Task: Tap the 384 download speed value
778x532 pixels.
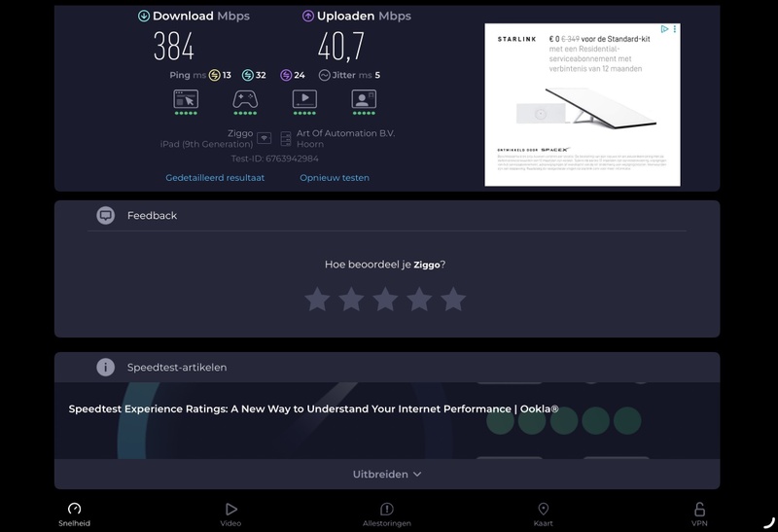Action: (174, 46)
